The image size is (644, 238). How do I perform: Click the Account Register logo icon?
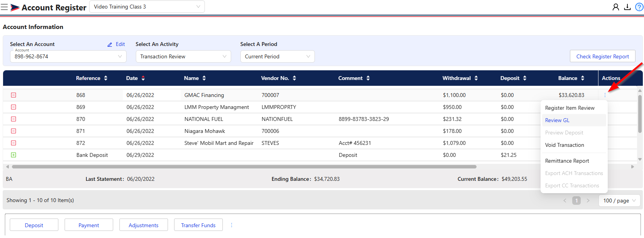click(x=15, y=7)
